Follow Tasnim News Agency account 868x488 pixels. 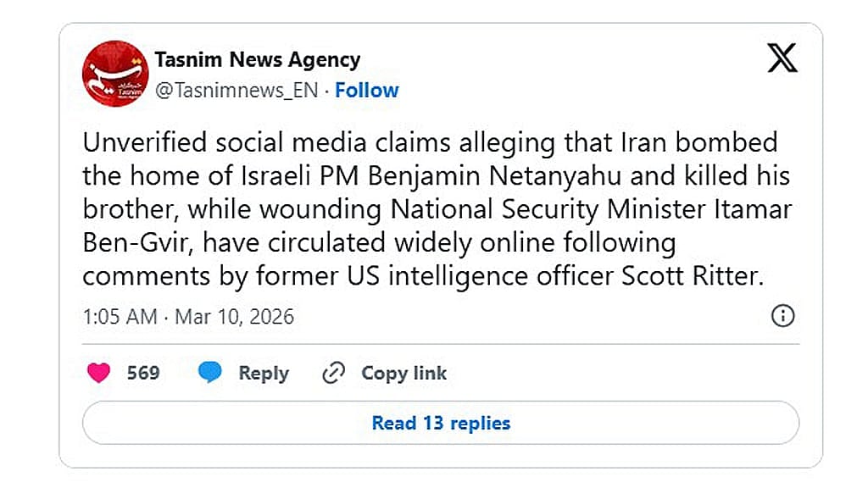pyautogui.click(x=366, y=90)
